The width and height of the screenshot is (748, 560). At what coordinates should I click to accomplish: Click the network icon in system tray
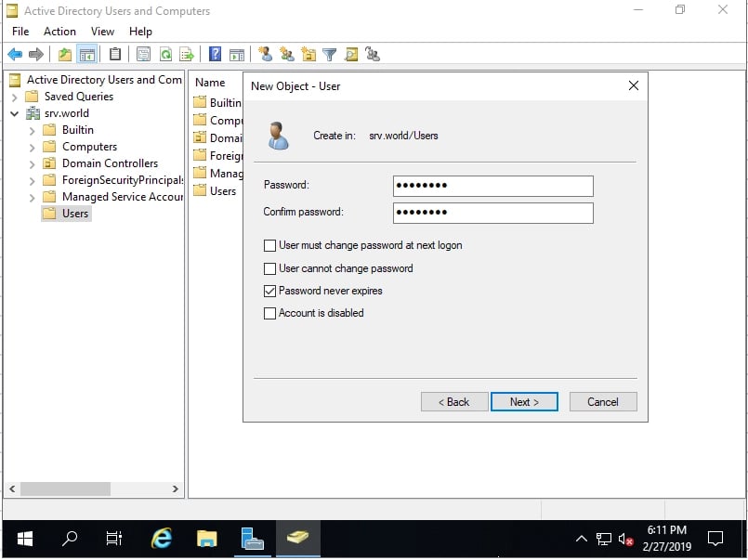coord(603,539)
